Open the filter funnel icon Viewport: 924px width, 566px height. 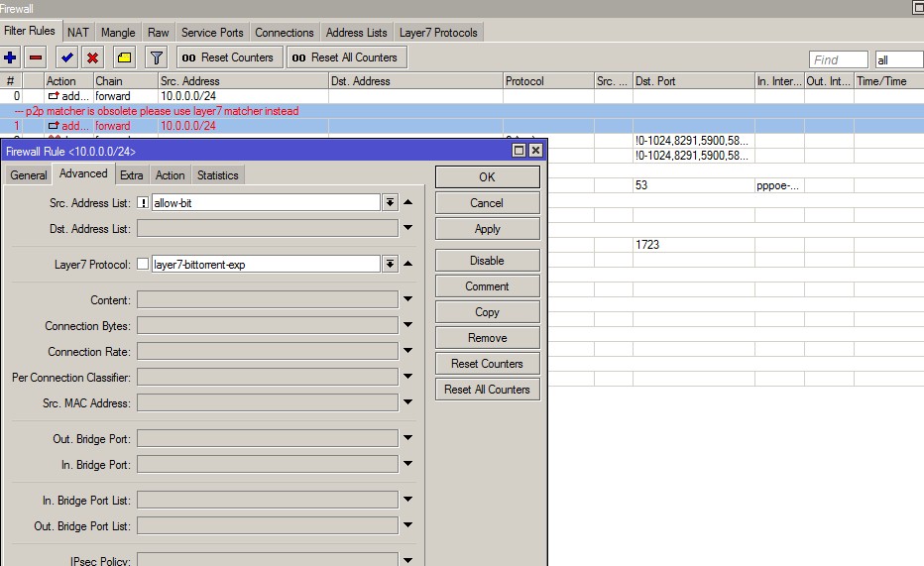pos(157,57)
